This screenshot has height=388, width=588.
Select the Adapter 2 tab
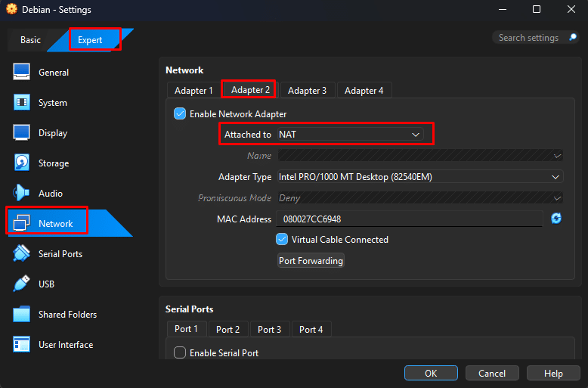point(250,90)
